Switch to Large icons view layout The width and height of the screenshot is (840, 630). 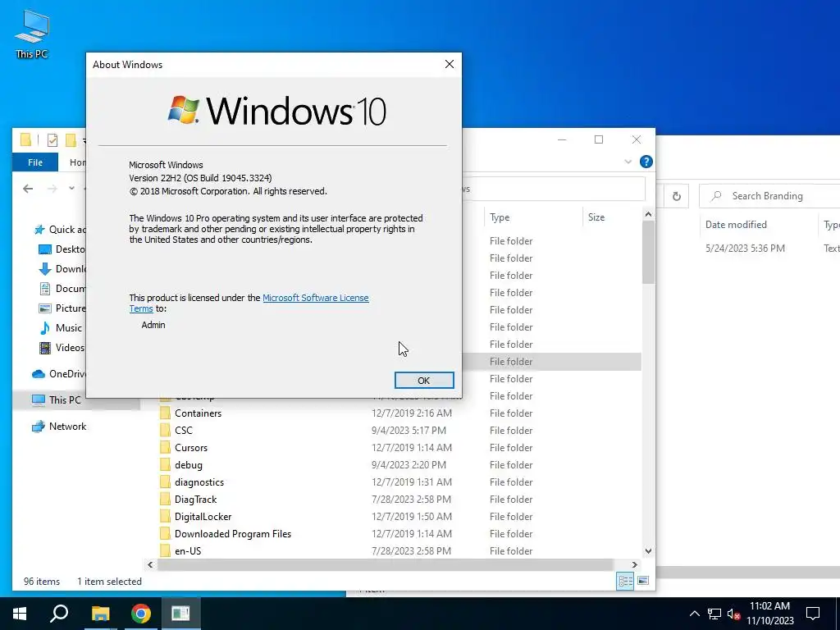[643, 581]
